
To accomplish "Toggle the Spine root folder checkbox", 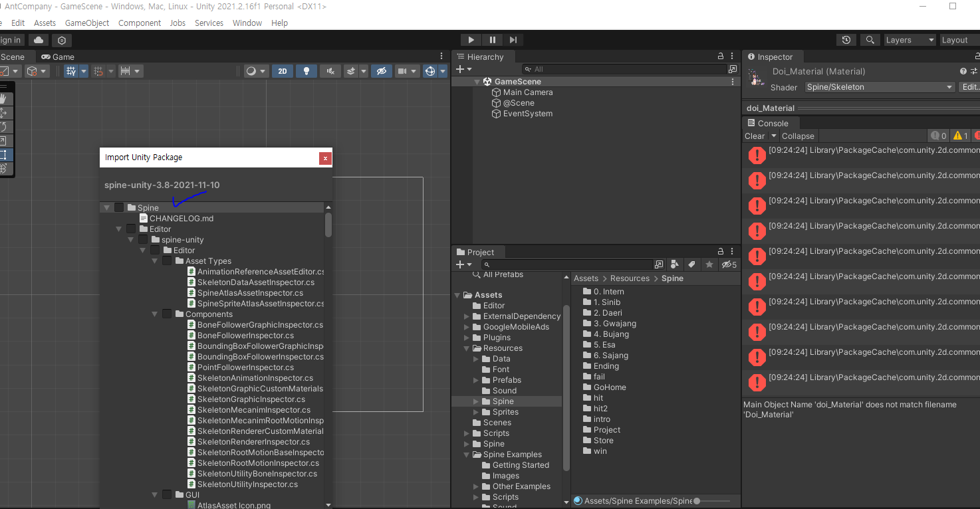I will 119,207.
